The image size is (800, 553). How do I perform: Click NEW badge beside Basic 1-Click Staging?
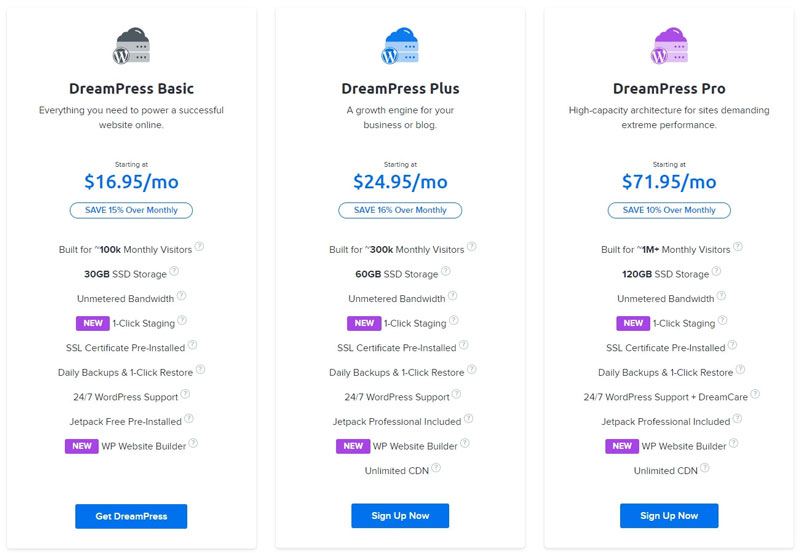(93, 323)
